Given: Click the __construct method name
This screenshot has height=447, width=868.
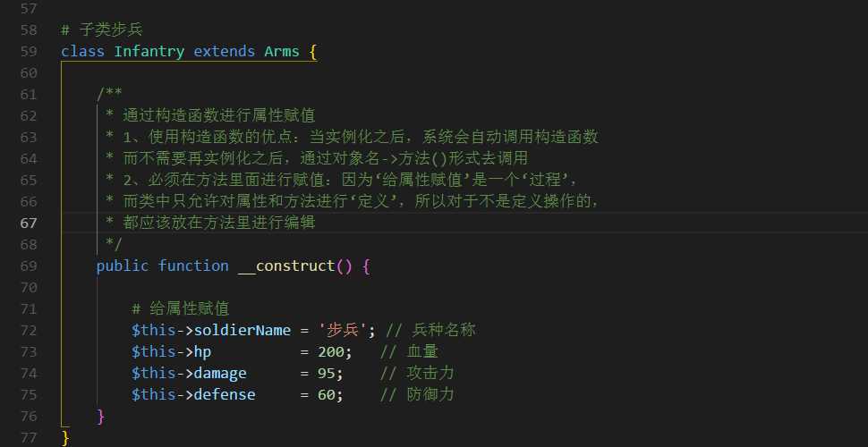Looking at the screenshot, I should pyautogui.click(x=286, y=266).
